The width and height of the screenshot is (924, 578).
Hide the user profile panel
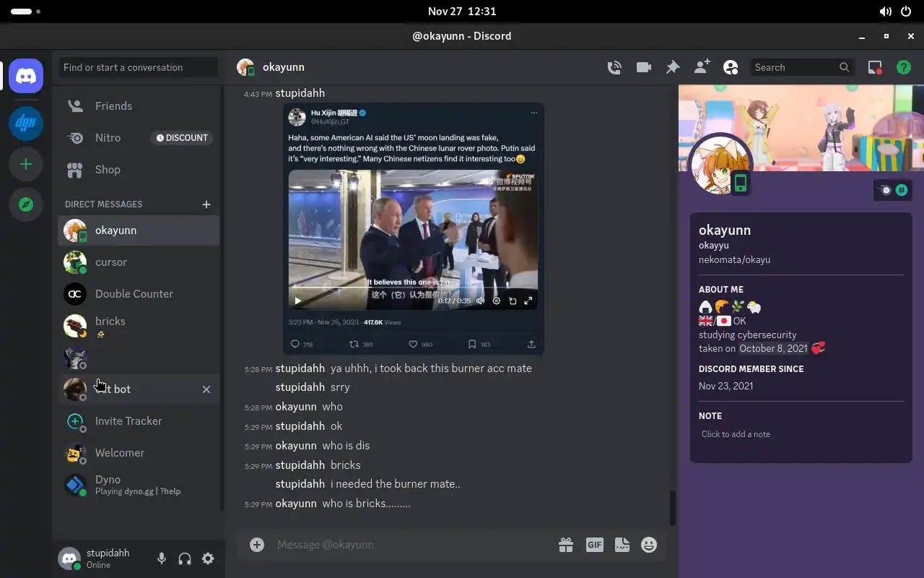tap(731, 67)
